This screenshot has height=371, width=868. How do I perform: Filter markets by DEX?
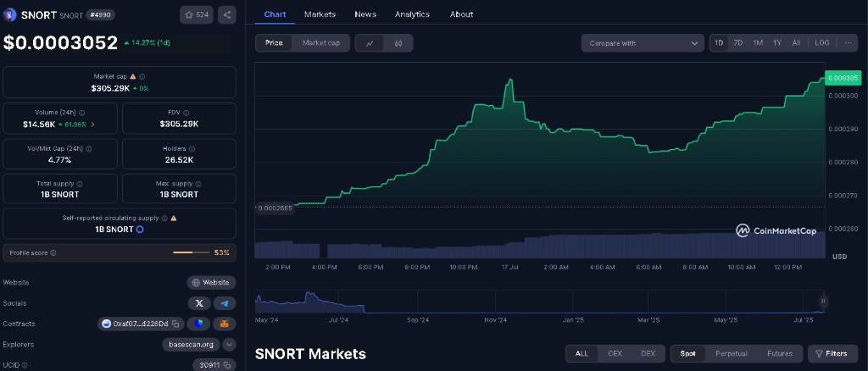click(648, 354)
